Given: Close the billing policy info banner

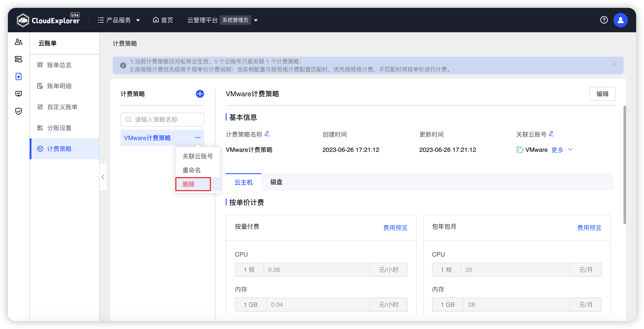Looking at the screenshot, I should 614,65.
